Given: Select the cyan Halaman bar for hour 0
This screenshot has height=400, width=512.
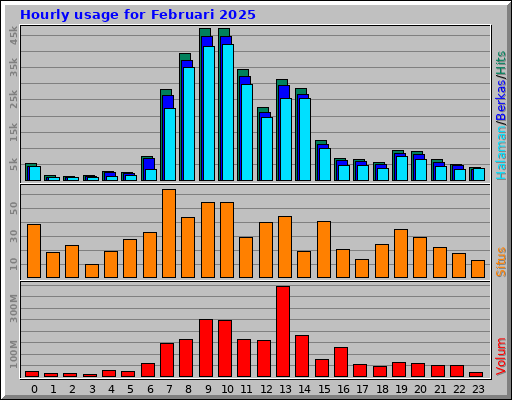Looking at the screenshot, I should [35, 173].
